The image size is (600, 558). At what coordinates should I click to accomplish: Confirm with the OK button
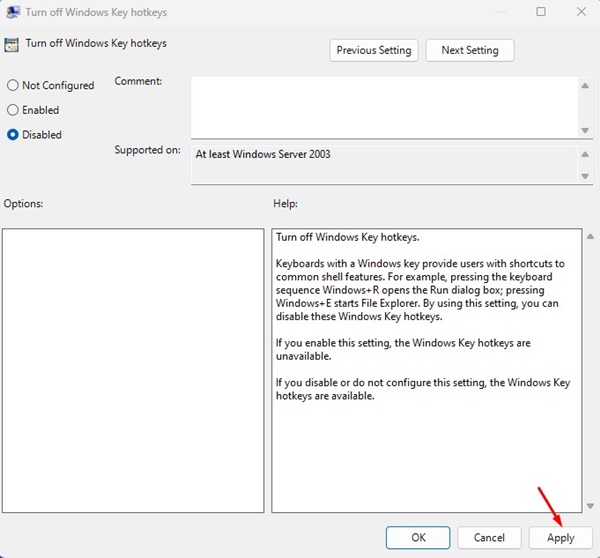(418, 537)
